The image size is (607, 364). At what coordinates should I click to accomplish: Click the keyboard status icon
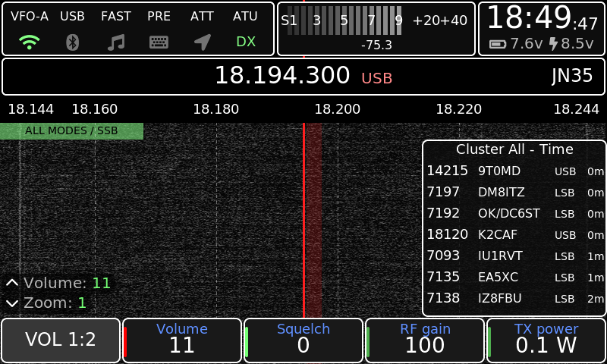(x=159, y=42)
